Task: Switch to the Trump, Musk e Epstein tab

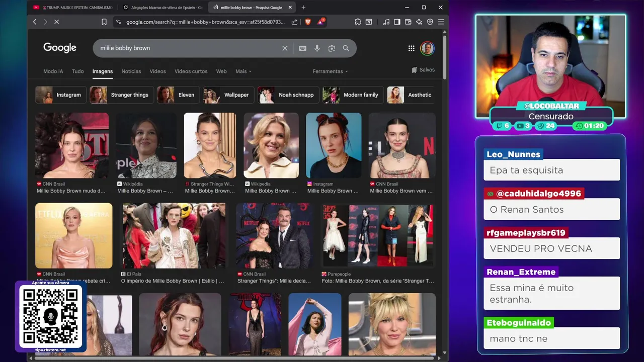Action: (73, 8)
